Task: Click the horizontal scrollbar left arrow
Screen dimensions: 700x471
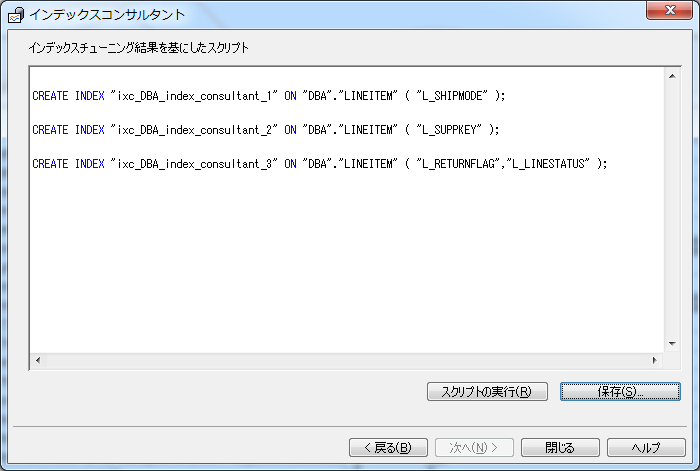Action: click(x=38, y=360)
